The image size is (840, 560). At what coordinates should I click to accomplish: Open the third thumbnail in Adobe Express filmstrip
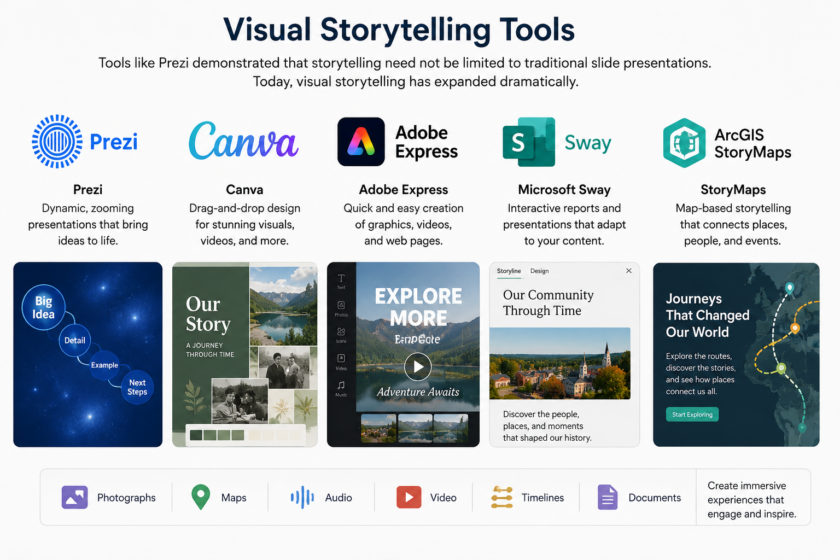[451, 428]
